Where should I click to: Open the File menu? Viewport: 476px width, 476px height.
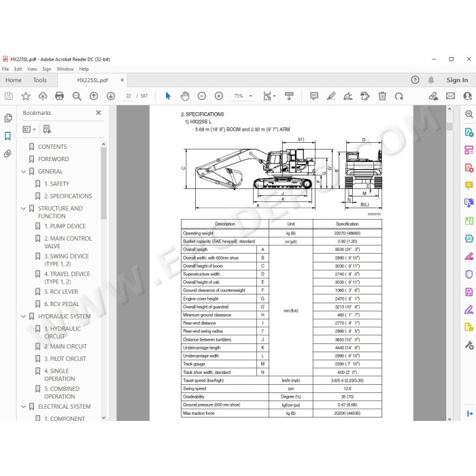(x=5, y=69)
